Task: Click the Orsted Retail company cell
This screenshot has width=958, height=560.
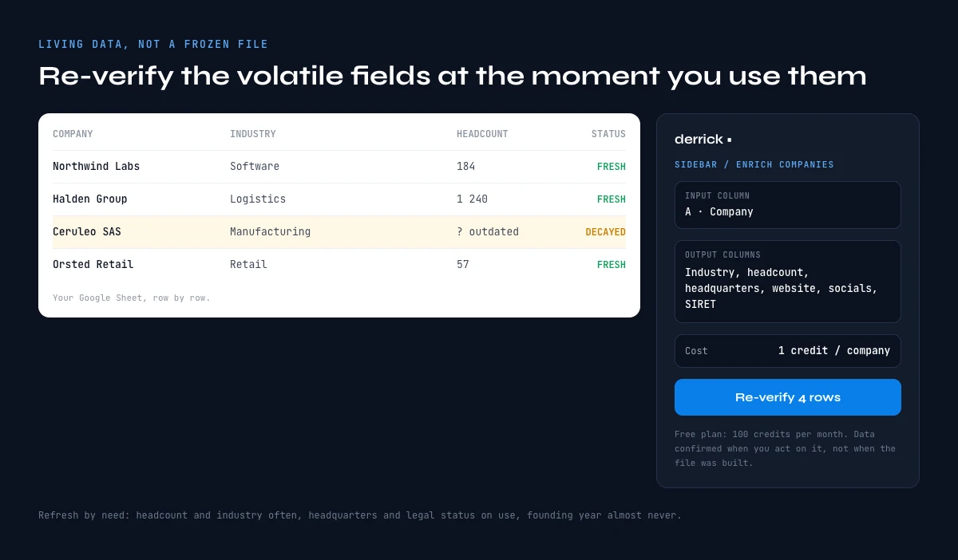Action: pos(93,265)
